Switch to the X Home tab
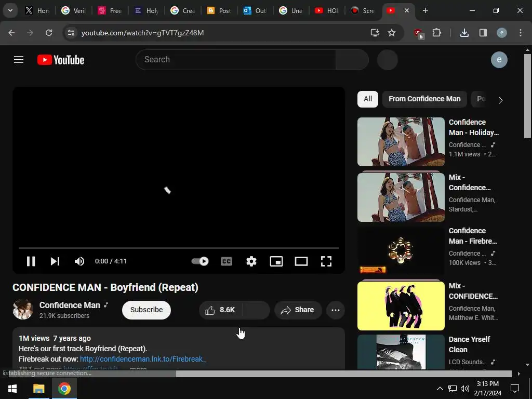Screen dimensions: 532x399 (x=37, y=10)
